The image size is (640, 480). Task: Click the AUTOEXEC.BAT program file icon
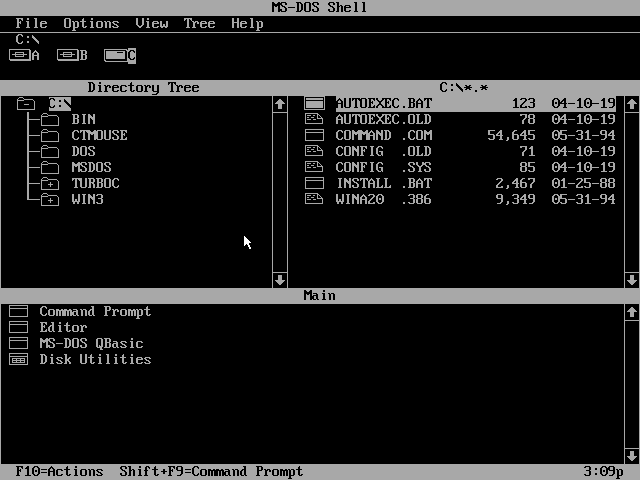(x=314, y=104)
